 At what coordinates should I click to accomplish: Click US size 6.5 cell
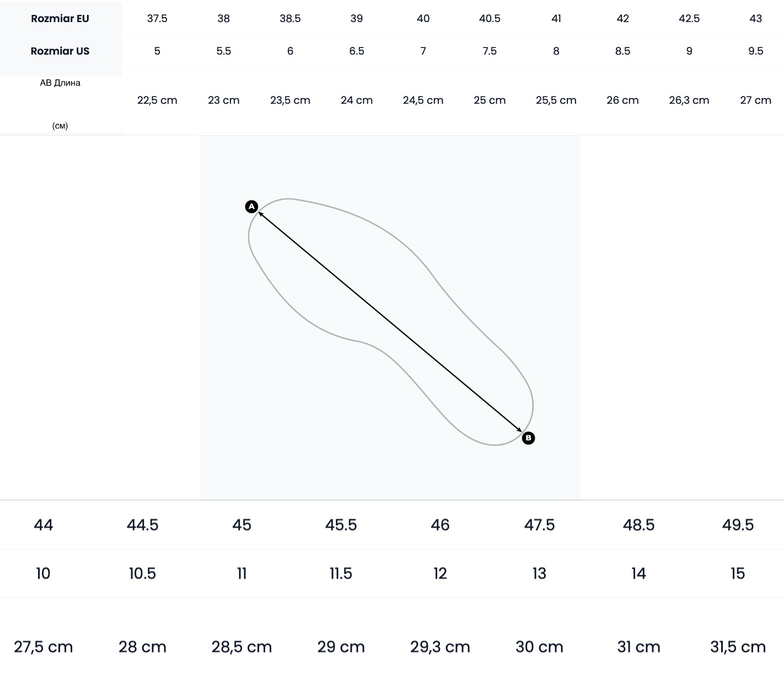coord(357,51)
